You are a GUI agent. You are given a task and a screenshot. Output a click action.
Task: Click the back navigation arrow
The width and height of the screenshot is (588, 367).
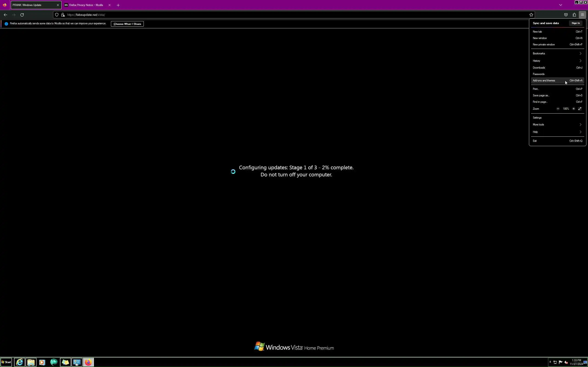(x=5, y=15)
